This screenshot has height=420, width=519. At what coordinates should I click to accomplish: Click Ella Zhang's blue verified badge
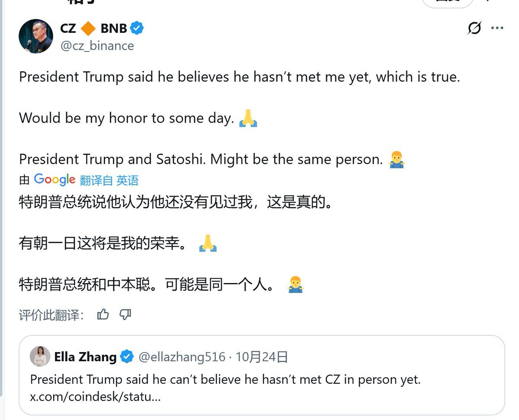point(127,357)
